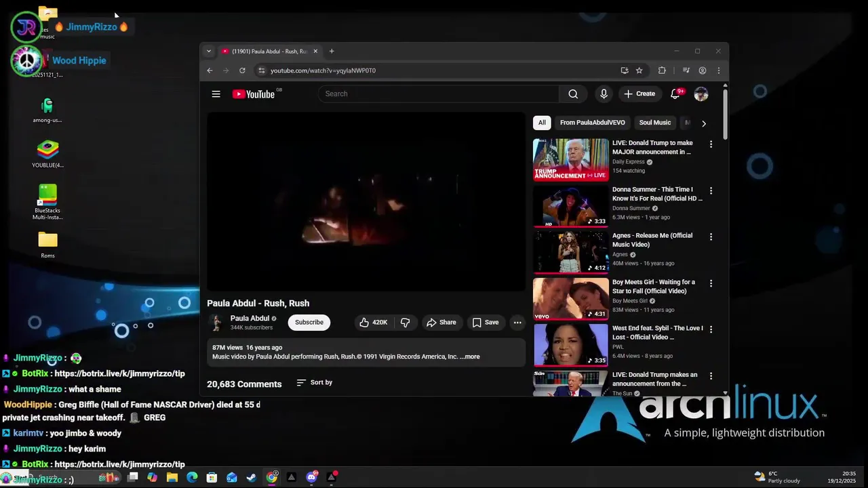This screenshot has width=868, height=488.
Task: Open Paula Abdul channel avatar
Action: [216, 323]
